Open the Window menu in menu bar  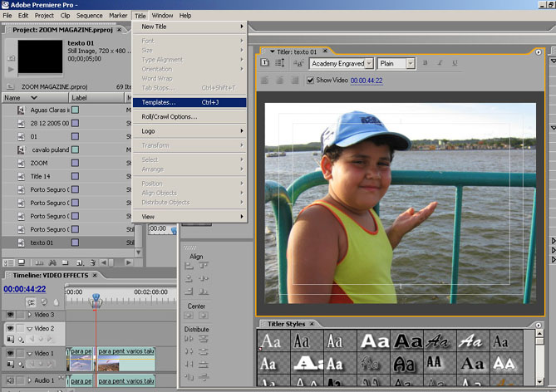162,15
